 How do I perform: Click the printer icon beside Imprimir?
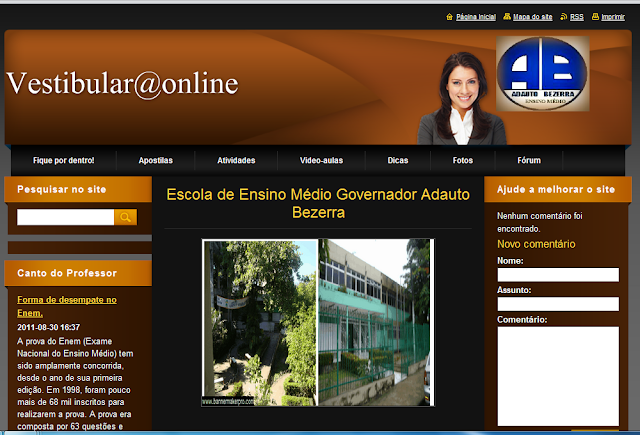(596, 17)
